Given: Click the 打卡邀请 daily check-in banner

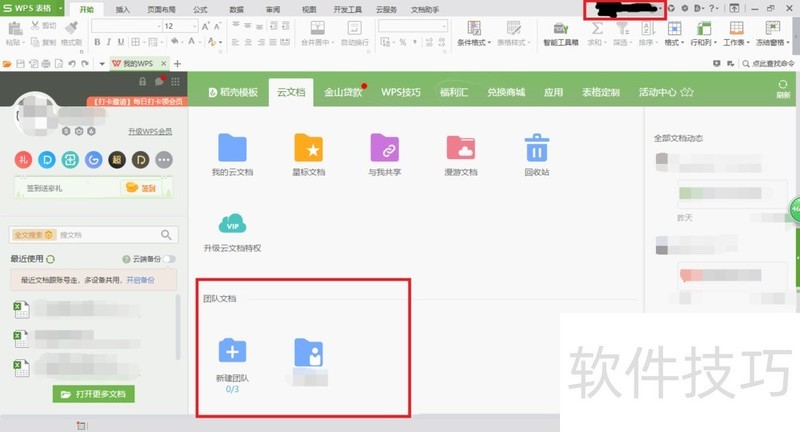Looking at the screenshot, I should point(138,101).
